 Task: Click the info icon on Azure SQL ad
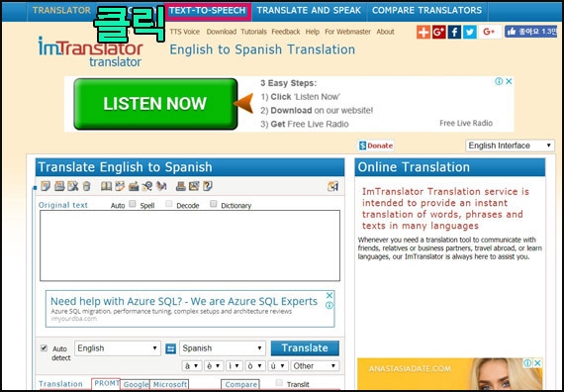pos(329,305)
